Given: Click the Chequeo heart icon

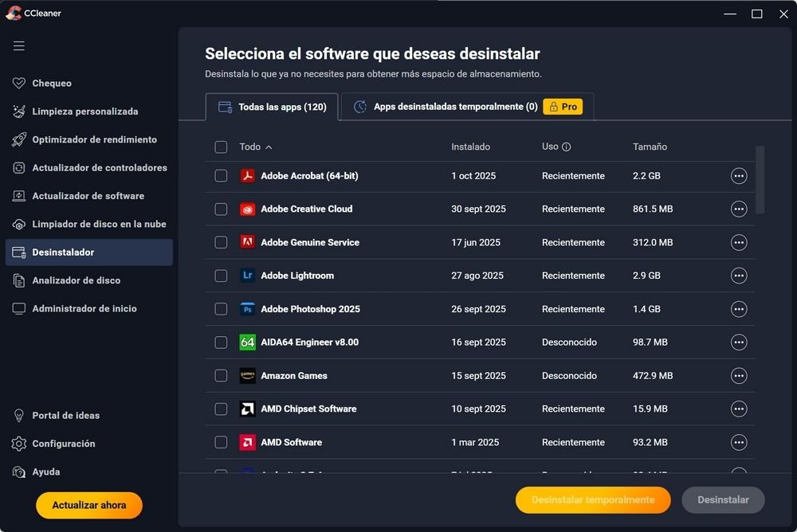Looking at the screenshot, I should tap(19, 84).
